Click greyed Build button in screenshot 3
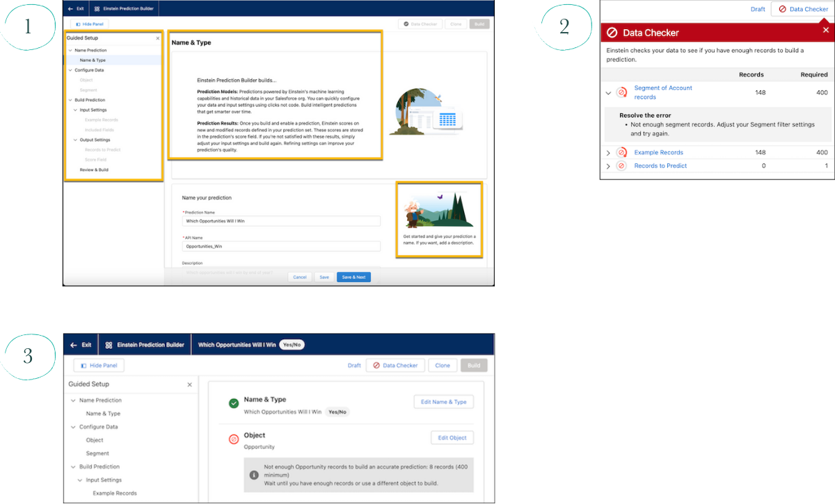Screen dimensions: 835x504 pos(474,365)
